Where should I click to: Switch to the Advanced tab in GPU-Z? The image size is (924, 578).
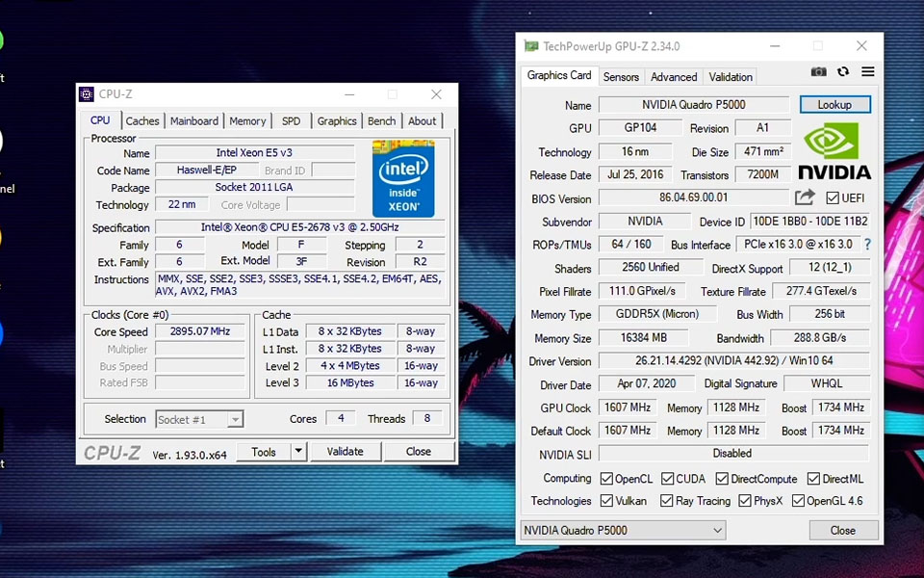click(674, 77)
